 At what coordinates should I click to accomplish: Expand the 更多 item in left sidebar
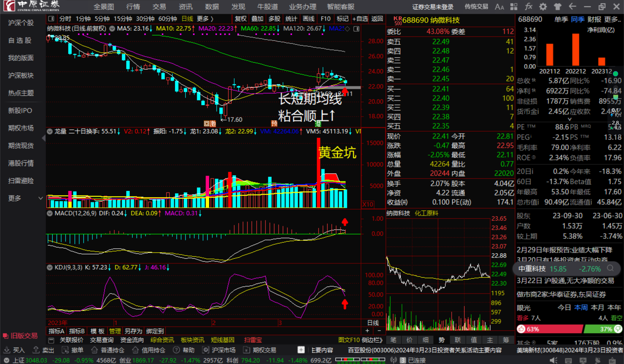[x=41, y=198]
